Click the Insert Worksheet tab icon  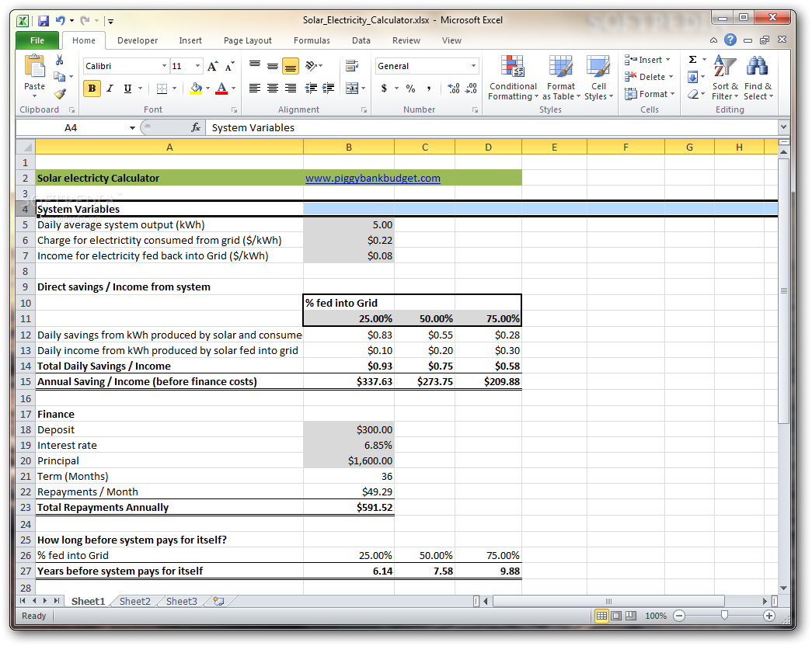click(219, 601)
